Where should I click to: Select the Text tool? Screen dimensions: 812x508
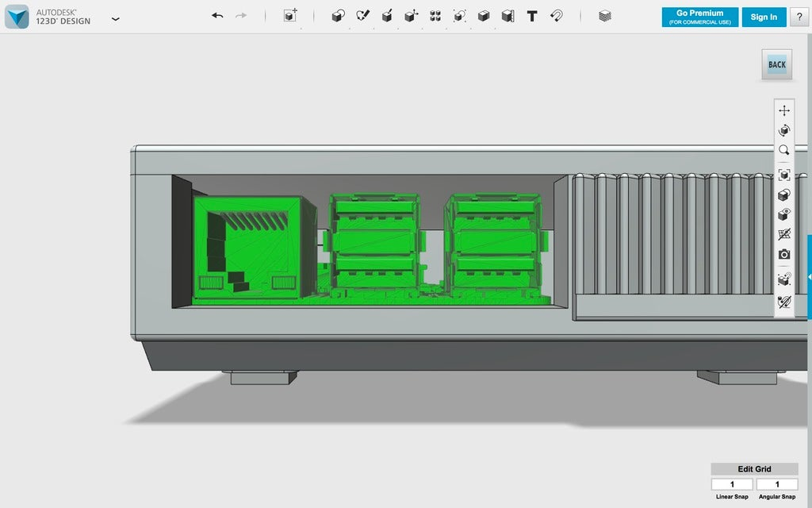(532, 16)
